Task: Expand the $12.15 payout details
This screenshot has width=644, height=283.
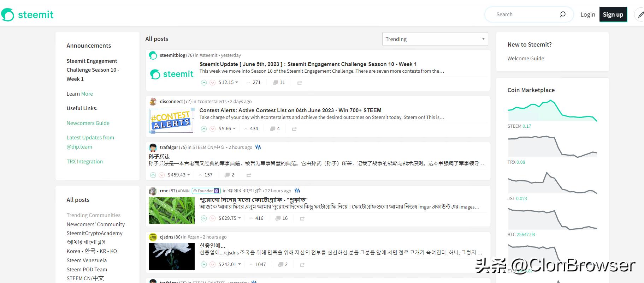Action: (228, 83)
